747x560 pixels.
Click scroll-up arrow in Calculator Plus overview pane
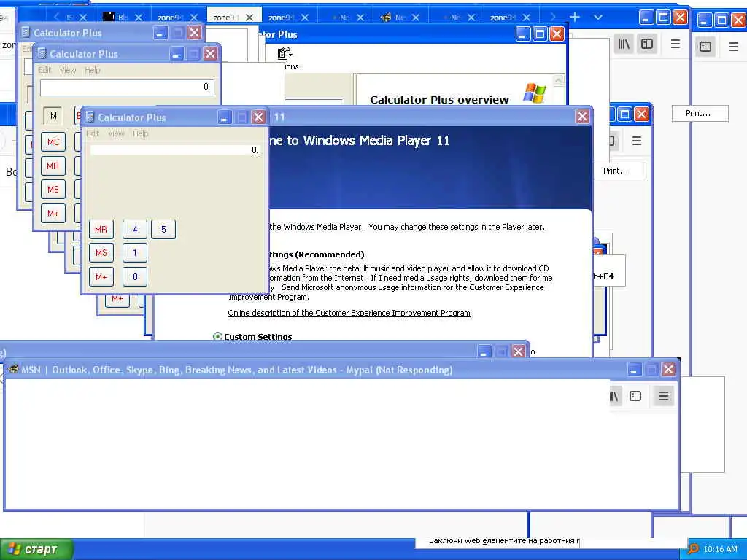pyautogui.click(x=558, y=80)
